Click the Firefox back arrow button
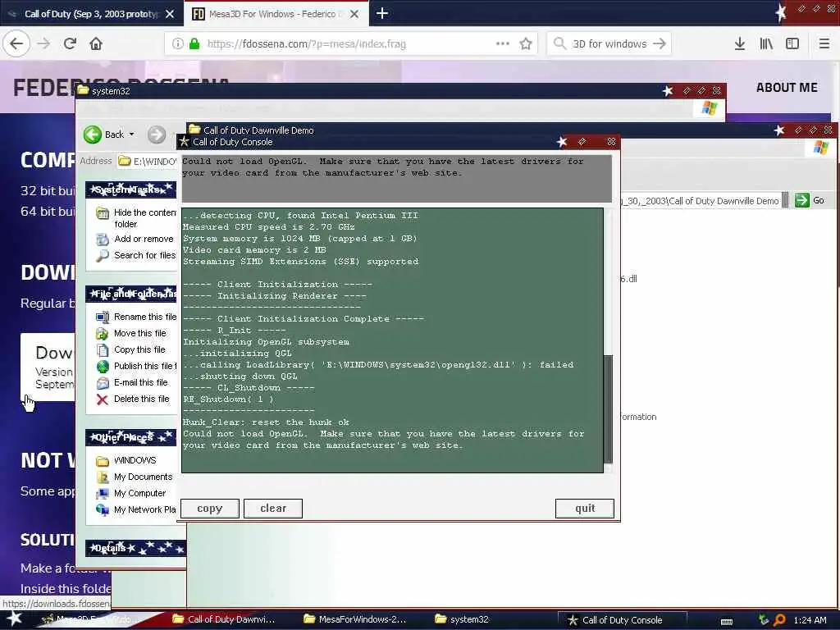Image resolution: width=840 pixels, height=630 pixels. [16, 43]
